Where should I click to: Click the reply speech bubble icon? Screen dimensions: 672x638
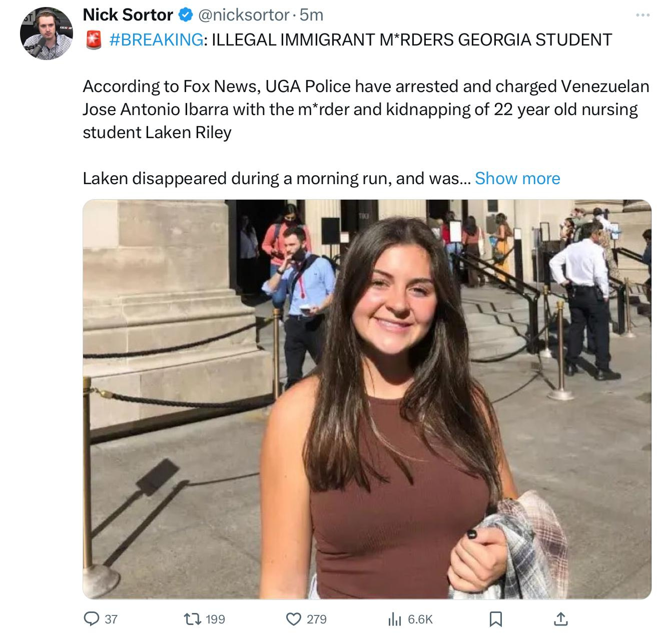click(x=91, y=619)
